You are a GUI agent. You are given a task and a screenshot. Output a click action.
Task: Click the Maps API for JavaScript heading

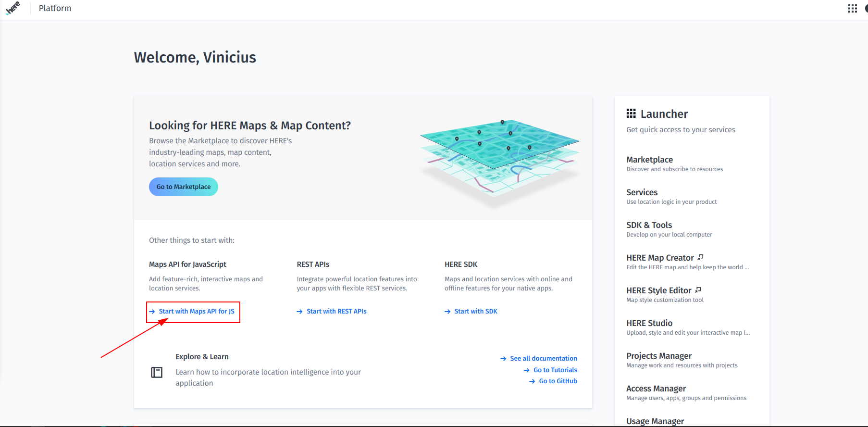[x=187, y=264]
